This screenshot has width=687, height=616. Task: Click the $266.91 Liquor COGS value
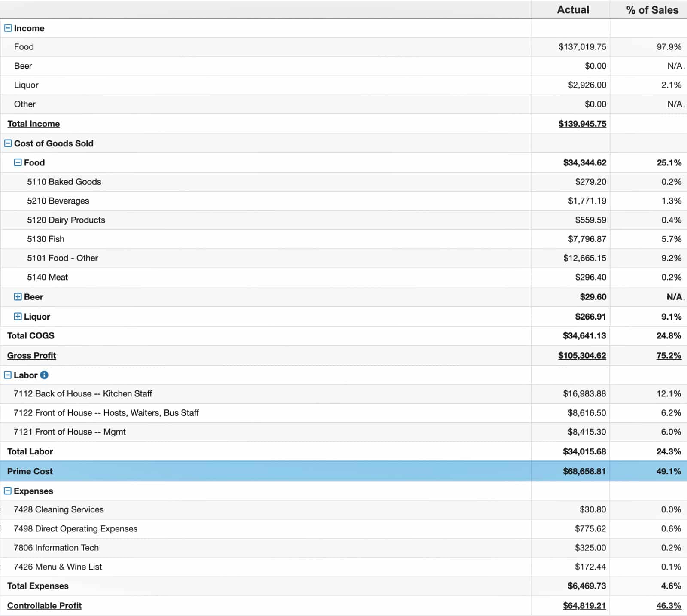(x=590, y=317)
